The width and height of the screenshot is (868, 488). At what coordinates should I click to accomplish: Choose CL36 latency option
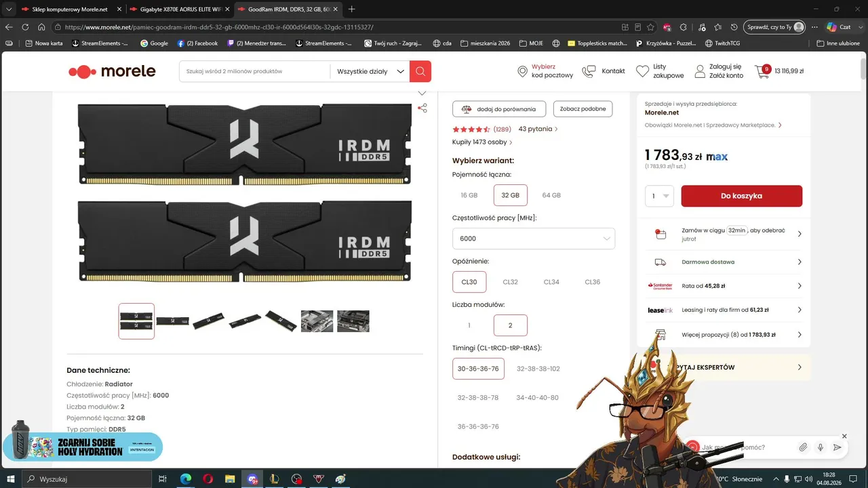[x=593, y=282]
